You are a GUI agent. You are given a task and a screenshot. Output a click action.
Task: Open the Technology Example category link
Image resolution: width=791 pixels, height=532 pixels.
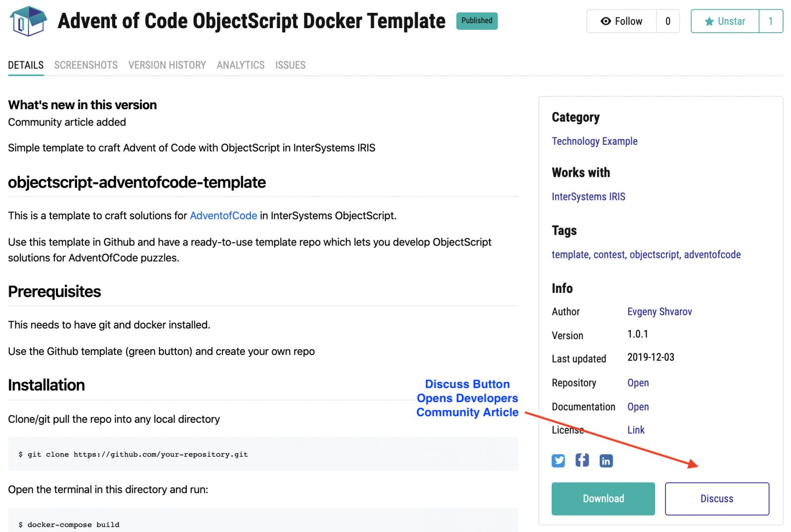(x=595, y=141)
